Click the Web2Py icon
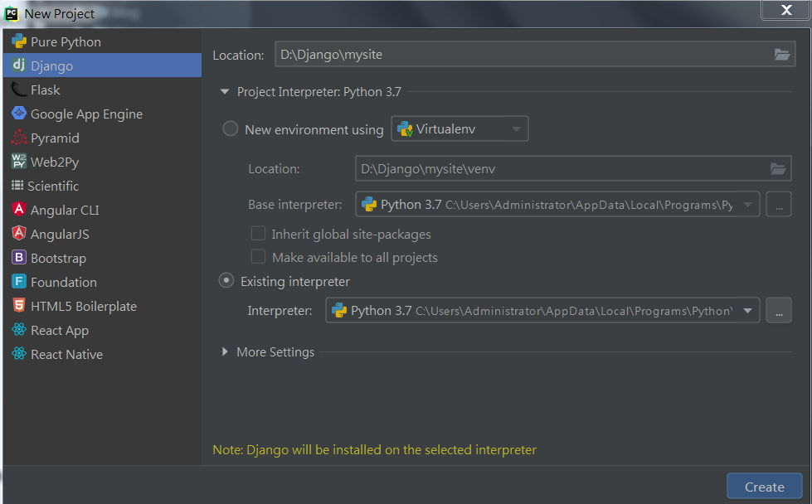 (18, 162)
